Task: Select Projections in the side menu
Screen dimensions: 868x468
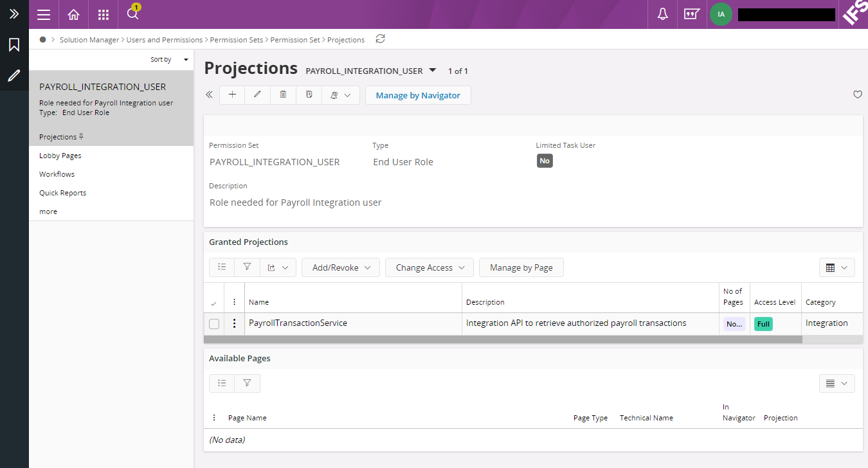Action: click(x=58, y=137)
